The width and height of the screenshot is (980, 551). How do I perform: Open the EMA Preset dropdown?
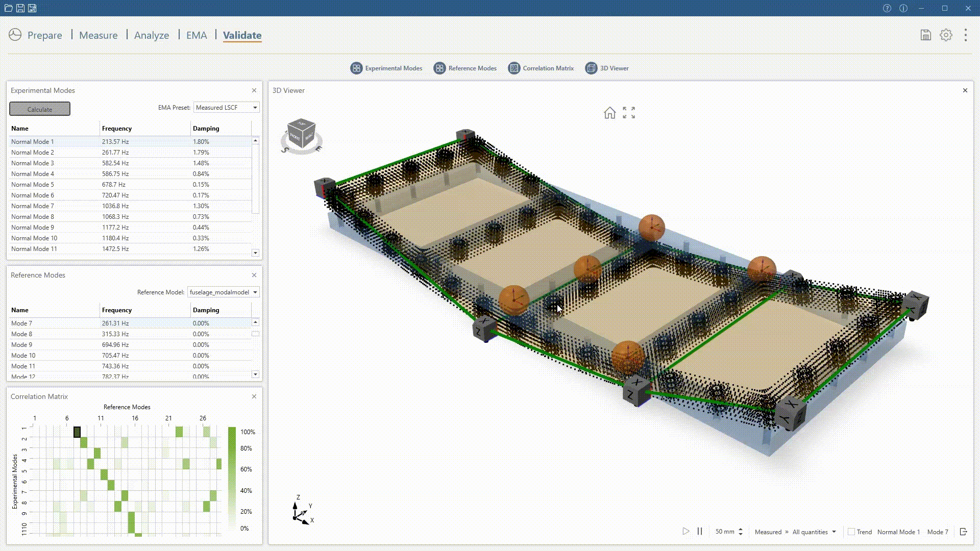pos(226,108)
